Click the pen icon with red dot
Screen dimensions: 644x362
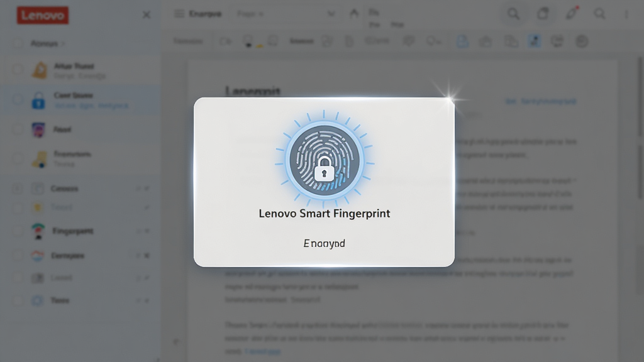click(572, 14)
